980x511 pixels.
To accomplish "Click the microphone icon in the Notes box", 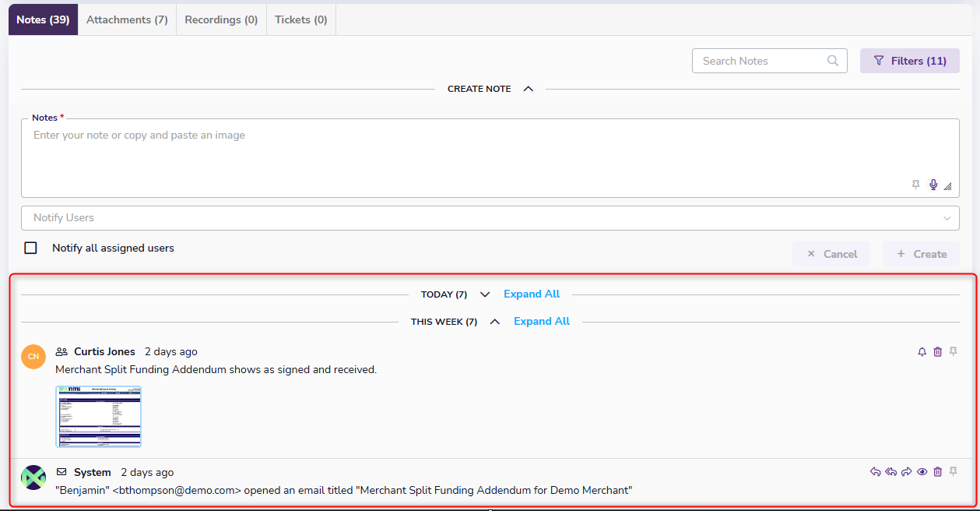I will (x=933, y=185).
